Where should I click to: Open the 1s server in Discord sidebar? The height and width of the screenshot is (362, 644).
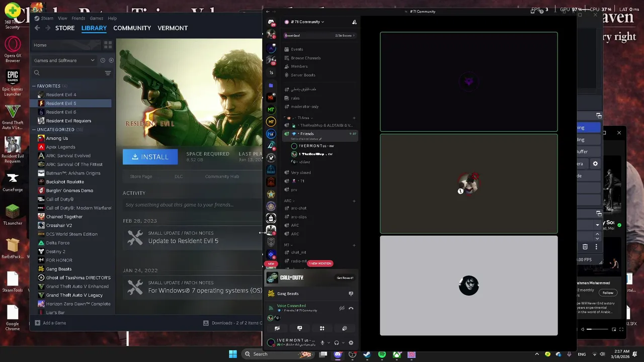271,73
